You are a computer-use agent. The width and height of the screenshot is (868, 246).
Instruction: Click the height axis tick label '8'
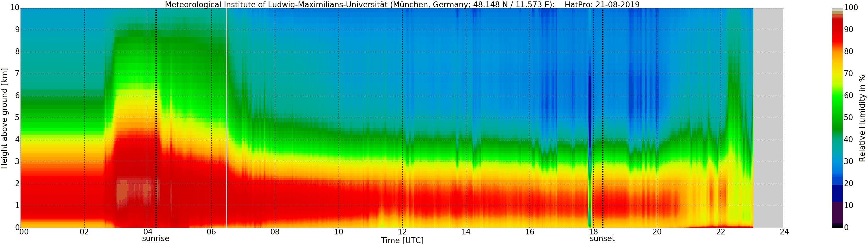coord(17,52)
